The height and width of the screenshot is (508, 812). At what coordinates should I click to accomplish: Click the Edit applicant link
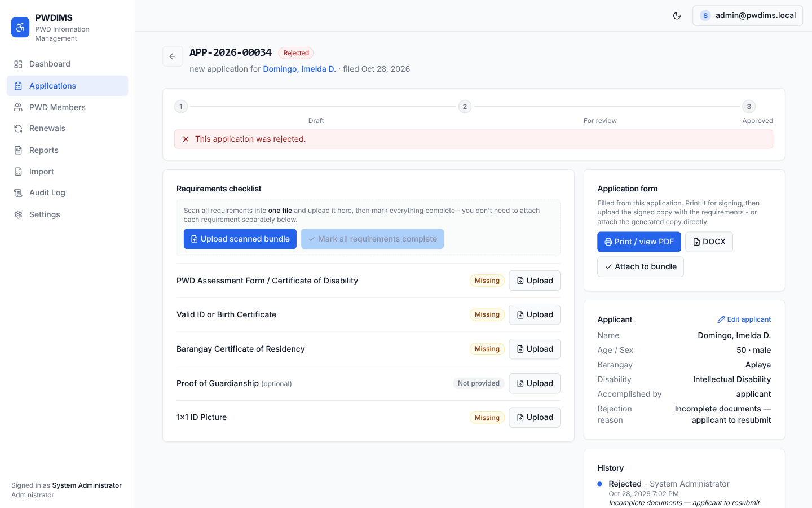click(744, 319)
